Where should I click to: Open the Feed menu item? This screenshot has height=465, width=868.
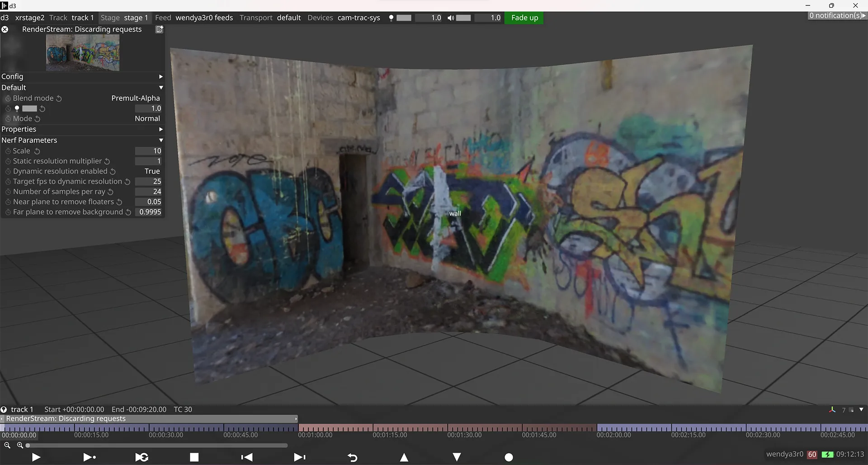click(163, 18)
